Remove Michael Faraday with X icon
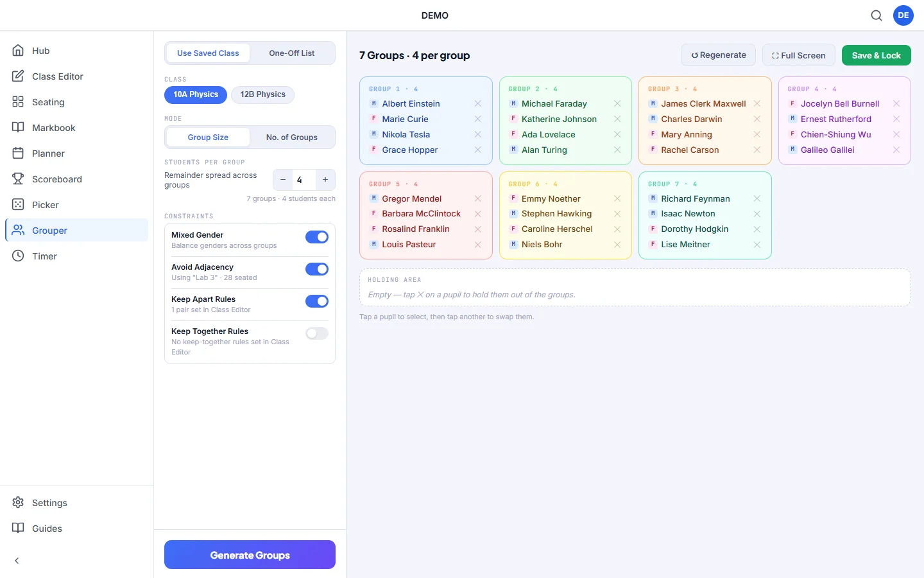This screenshot has height=578, width=924. point(617,103)
